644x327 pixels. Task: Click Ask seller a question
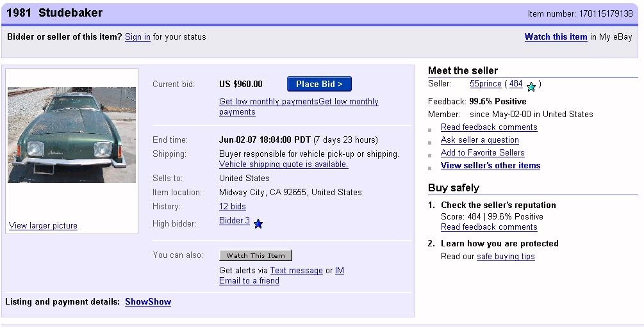click(480, 140)
